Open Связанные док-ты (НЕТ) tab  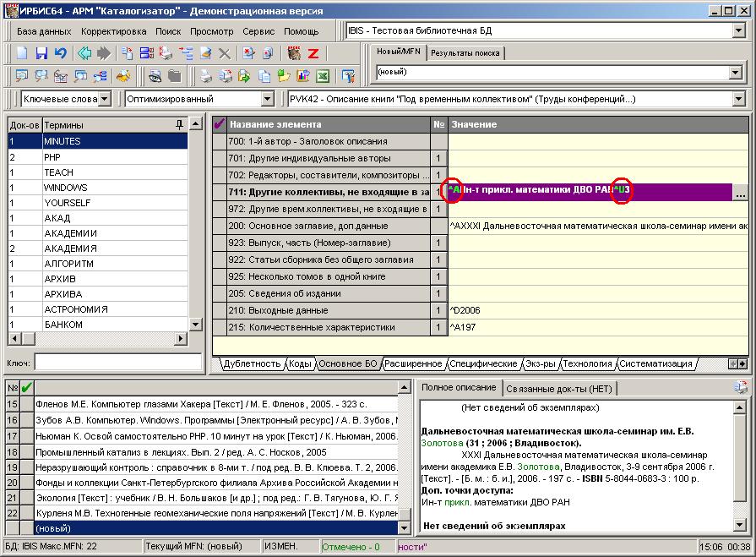click(x=559, y=389)
